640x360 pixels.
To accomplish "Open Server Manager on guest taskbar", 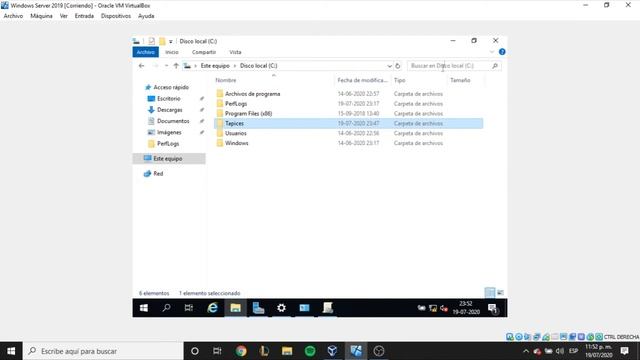I will tap(258, 308).
